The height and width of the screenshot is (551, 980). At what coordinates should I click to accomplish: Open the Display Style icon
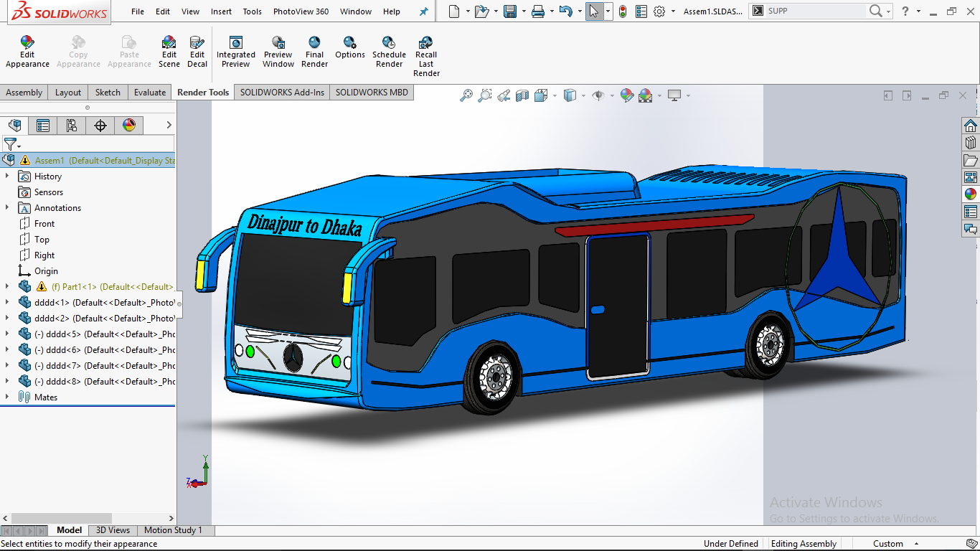[570, 95]
